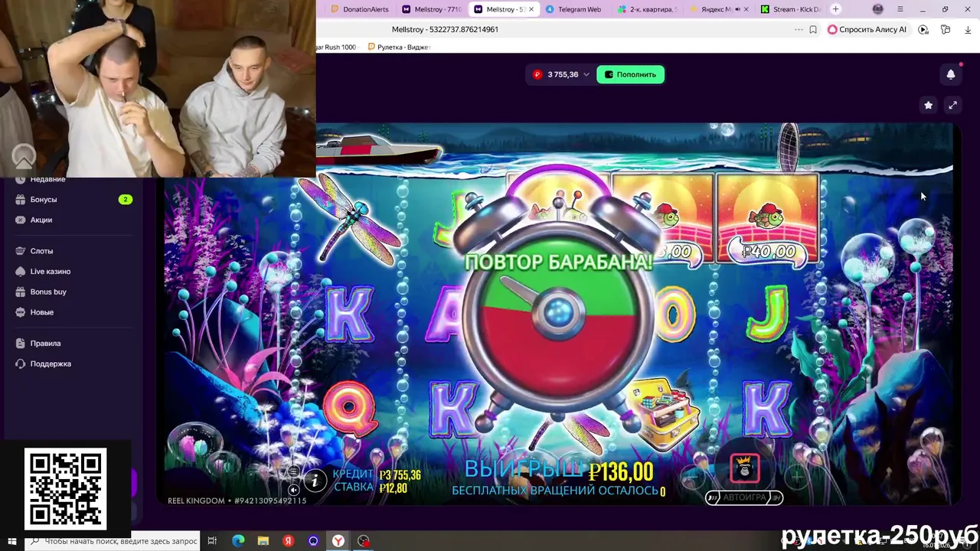
Task: Open Task View on taskbar
Action: pyautogui.click(x=212, y=541)
